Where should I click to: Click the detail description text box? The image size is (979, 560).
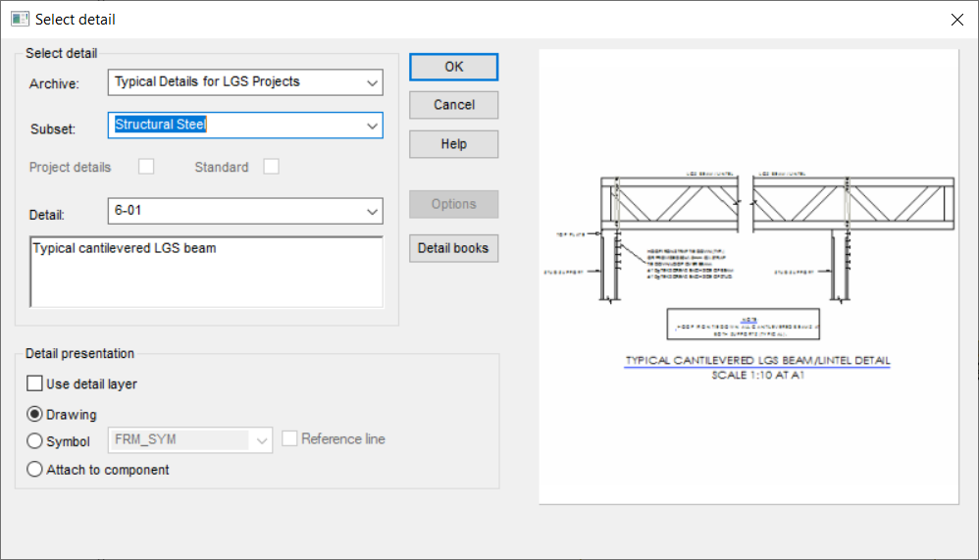coord(206,272)
